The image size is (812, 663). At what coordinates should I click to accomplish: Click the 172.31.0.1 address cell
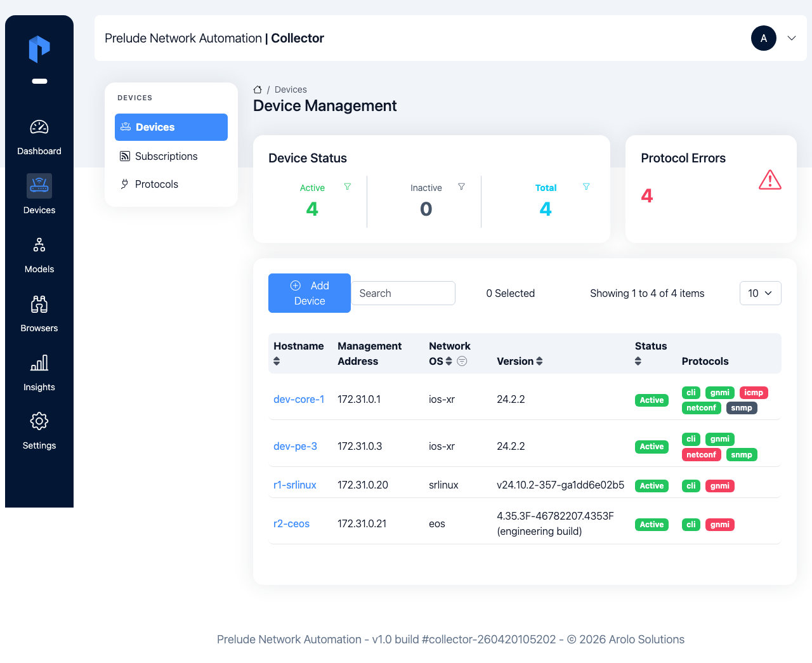[x=359, y=399]
